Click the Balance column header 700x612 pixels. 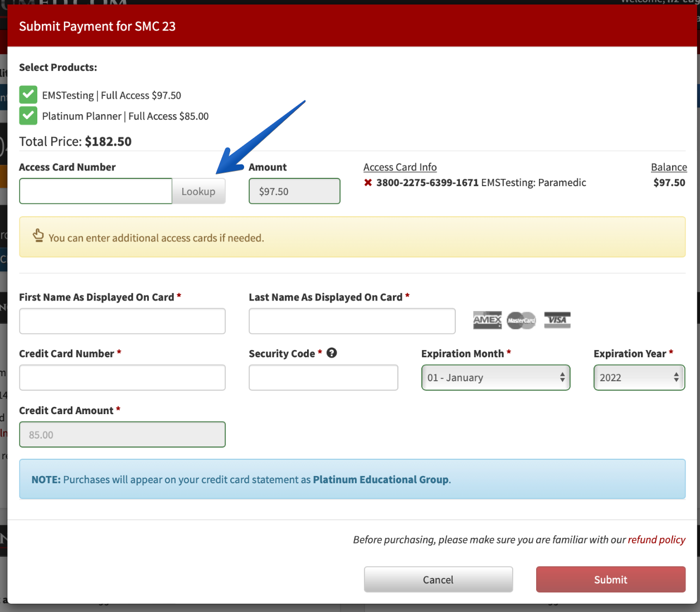coord(669,167)
